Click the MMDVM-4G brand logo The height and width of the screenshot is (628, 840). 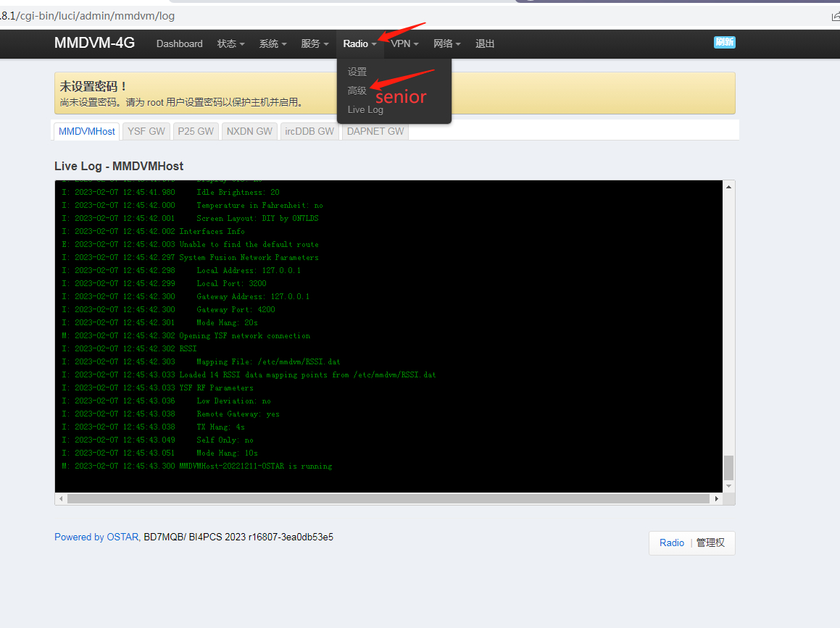coord(94,43)
